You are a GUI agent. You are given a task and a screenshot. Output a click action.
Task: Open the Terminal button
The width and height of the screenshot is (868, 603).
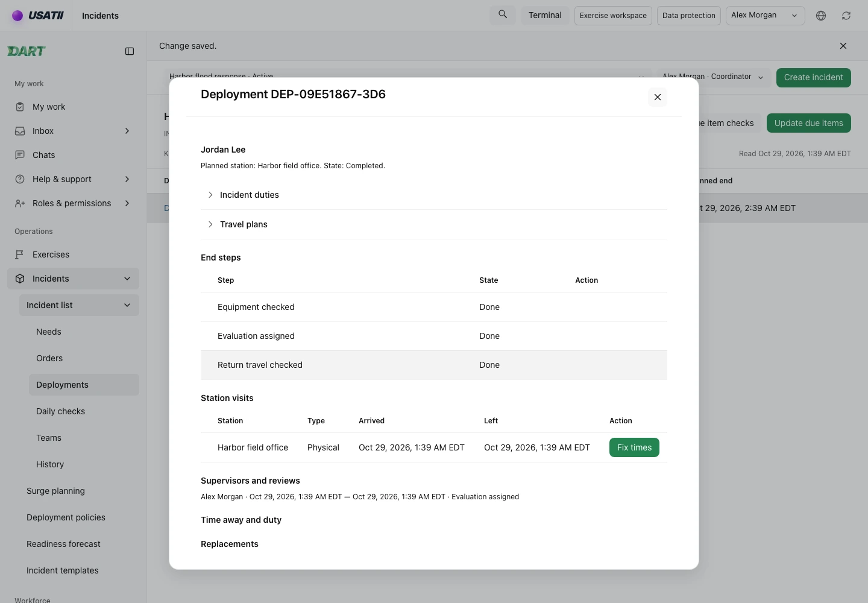tap(545, 16)
